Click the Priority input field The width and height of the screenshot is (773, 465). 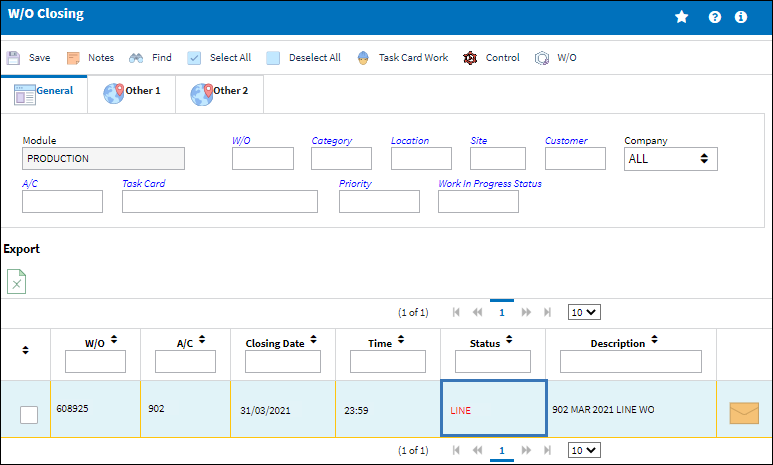379,202
